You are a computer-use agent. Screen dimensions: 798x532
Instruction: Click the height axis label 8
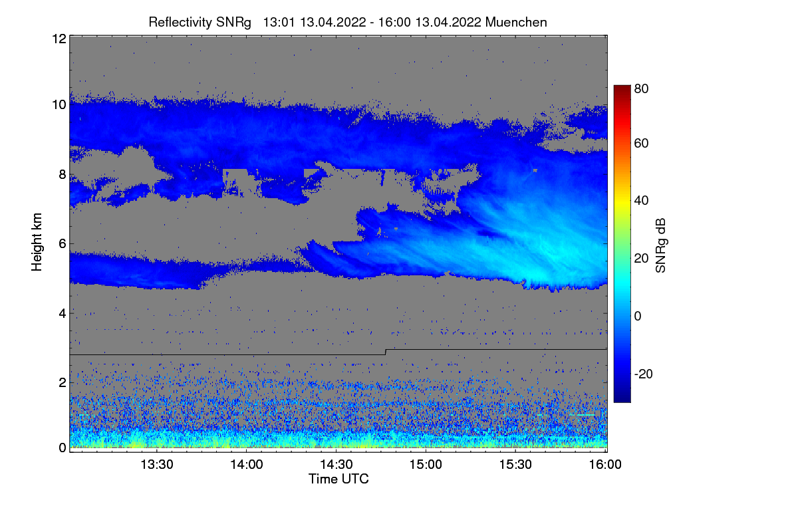tap(62, 174)
